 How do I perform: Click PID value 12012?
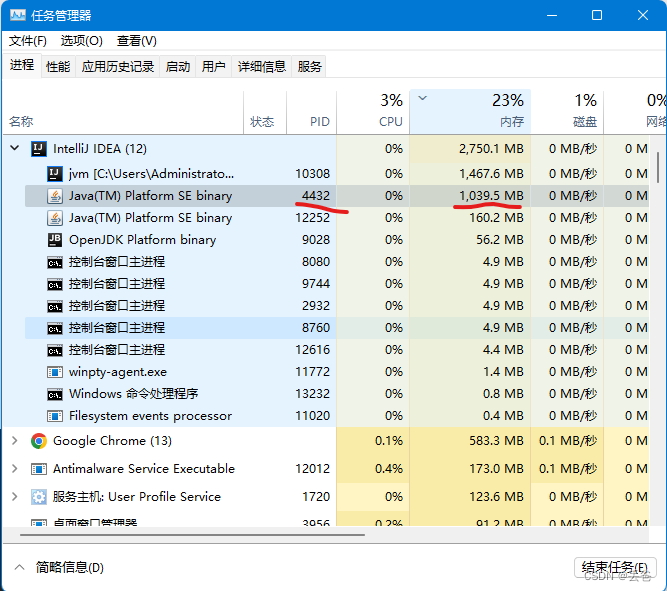313,469
